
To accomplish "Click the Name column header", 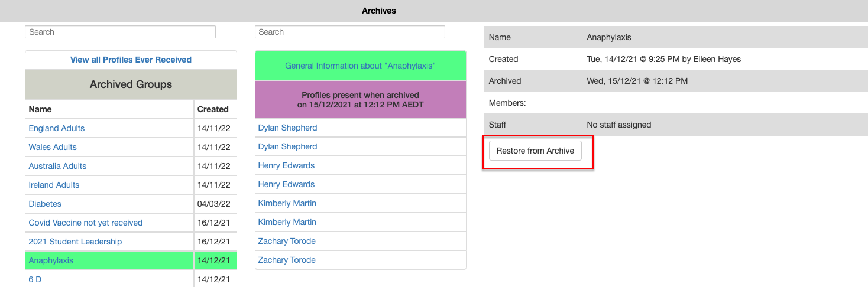I will click(40, 109).
